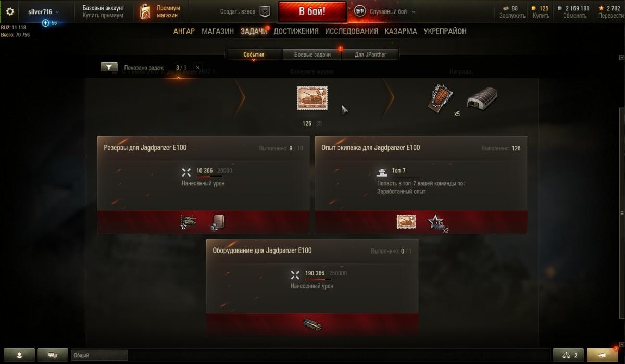Screen dimensions: 625x364
Task: Open the settings gear menu
Action: pyautogui.click(x=10, y=11)
